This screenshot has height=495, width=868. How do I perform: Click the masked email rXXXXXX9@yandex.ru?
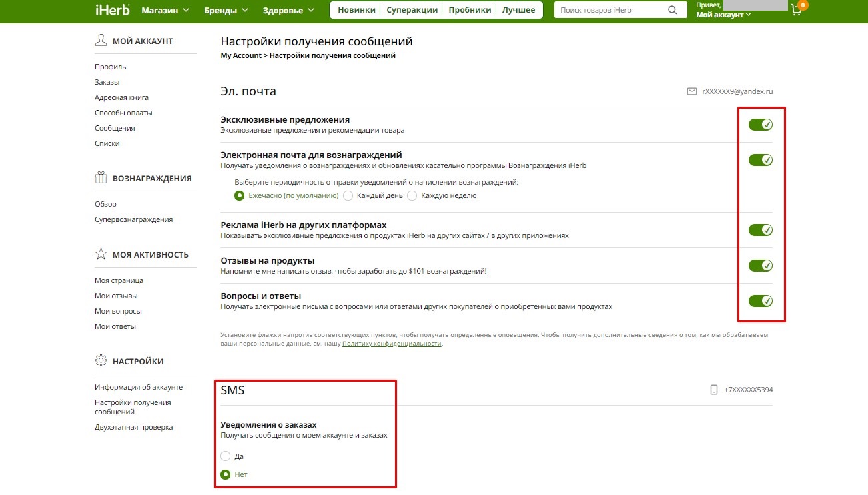point(737,91)
